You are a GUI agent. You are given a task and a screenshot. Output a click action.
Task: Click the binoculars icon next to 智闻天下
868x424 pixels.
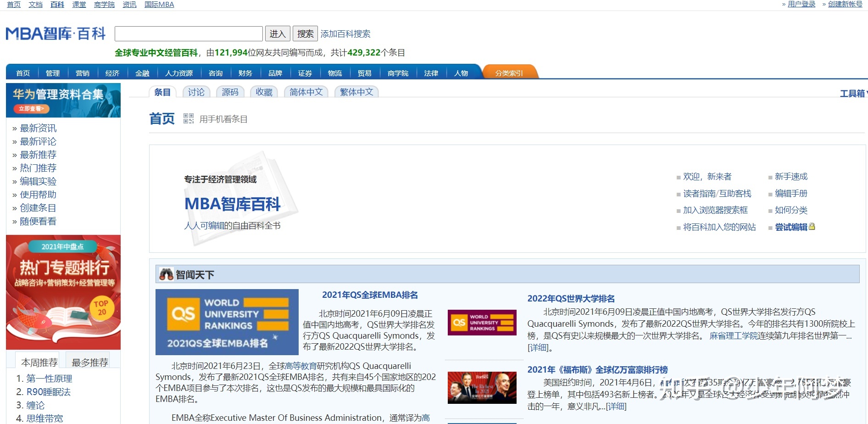coord(166,274)
